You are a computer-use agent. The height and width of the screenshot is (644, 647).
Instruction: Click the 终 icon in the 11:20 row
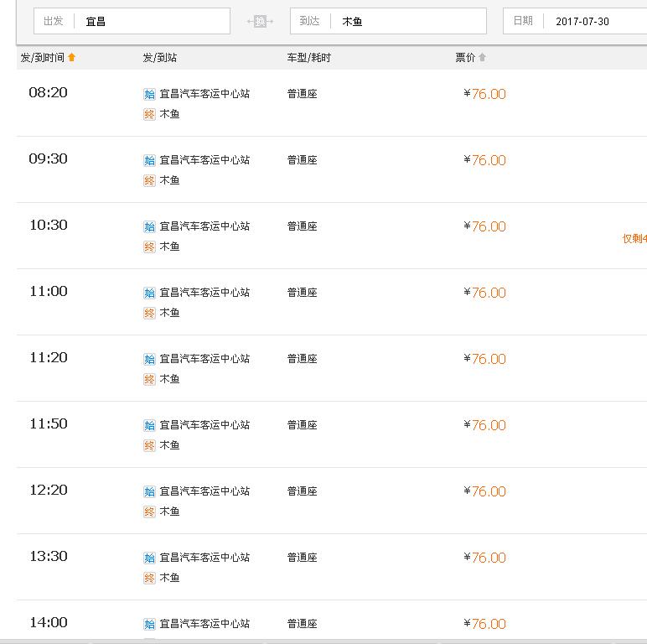(149, 379)
